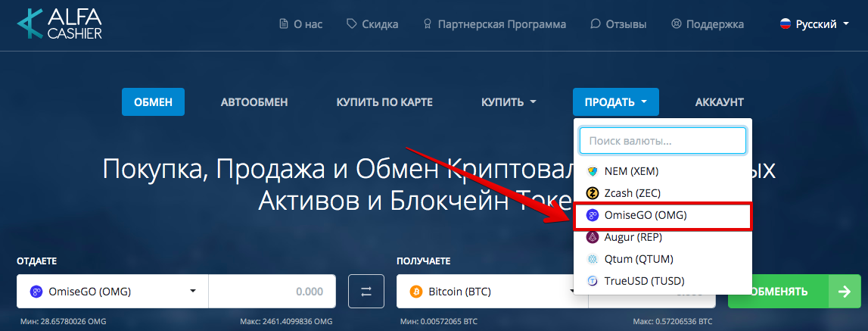Click the Russian flag language icon
Image resolution: width=868 pixels, height=331 pixels.
pos(786,24)
